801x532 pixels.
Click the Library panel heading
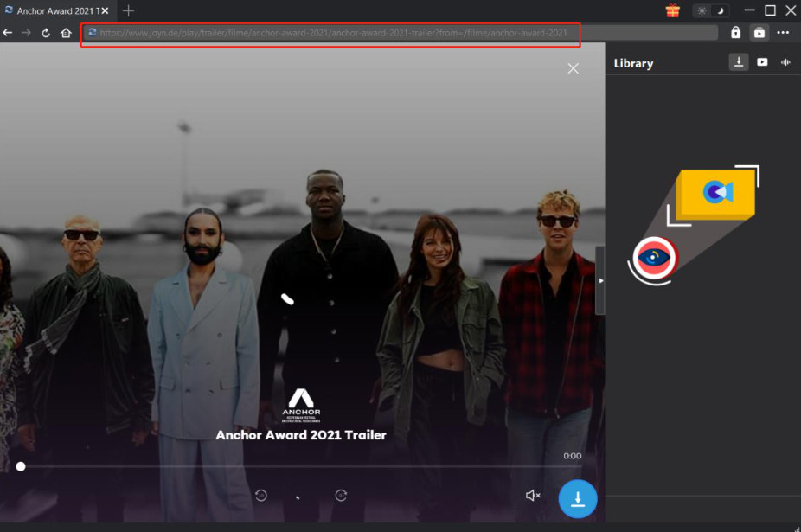pos(633,63)
